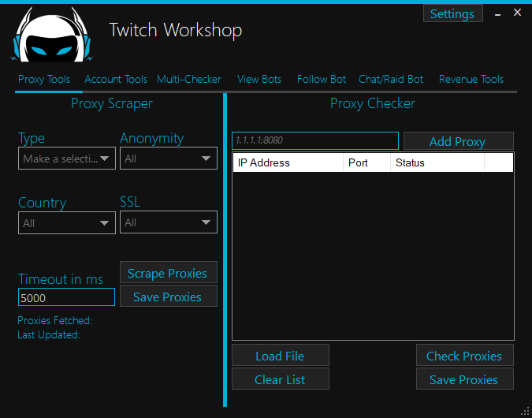The height and width of the screenshot is (418, 532).
Task: Click the Add Proxy button
Action: [459, 141]
